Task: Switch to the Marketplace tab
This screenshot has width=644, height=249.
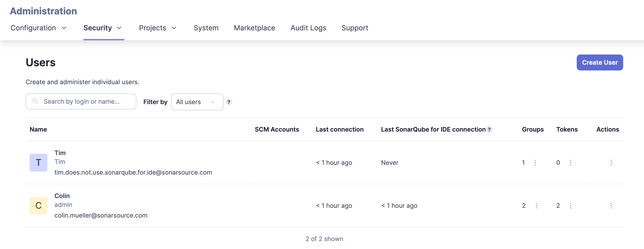Action: [x=254, y=28]
